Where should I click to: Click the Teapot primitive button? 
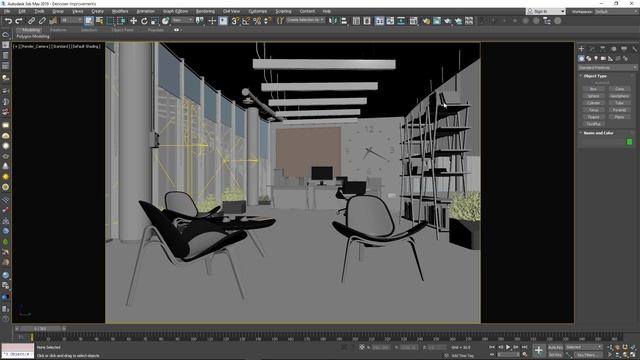point(593,117)
